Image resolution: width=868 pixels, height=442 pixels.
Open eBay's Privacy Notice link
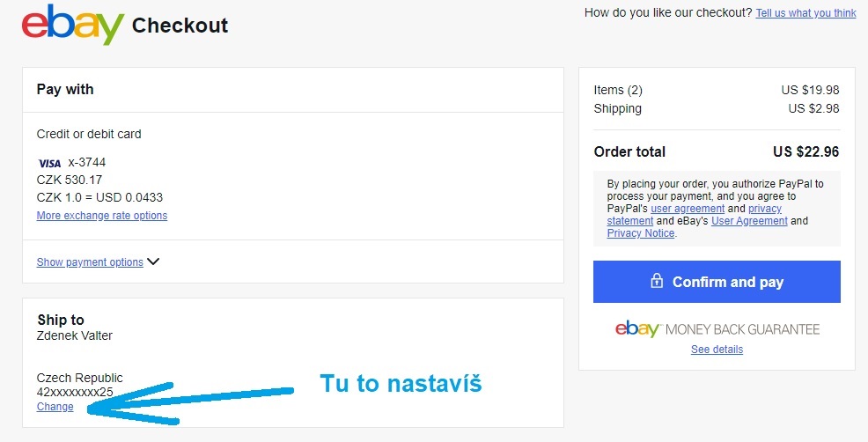pyautogui.click(x=641, y=233)
